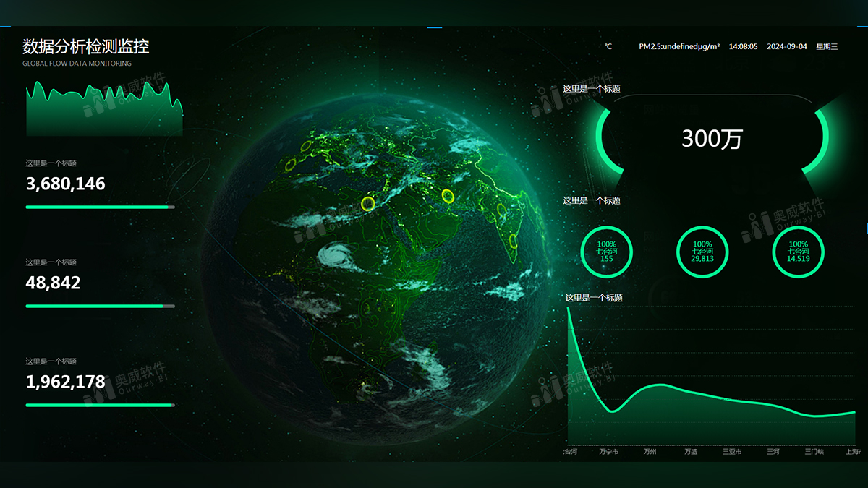
Task: Click the 星期三 weekday label
Action: (x=827, y=46)
